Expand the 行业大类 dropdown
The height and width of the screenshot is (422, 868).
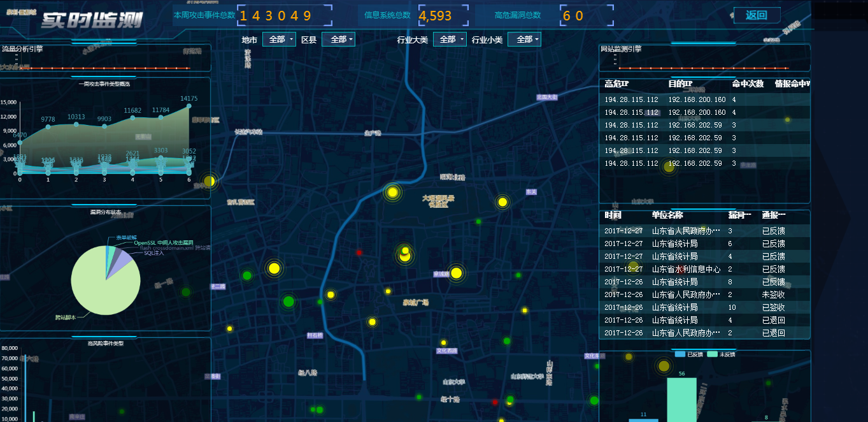450,40
